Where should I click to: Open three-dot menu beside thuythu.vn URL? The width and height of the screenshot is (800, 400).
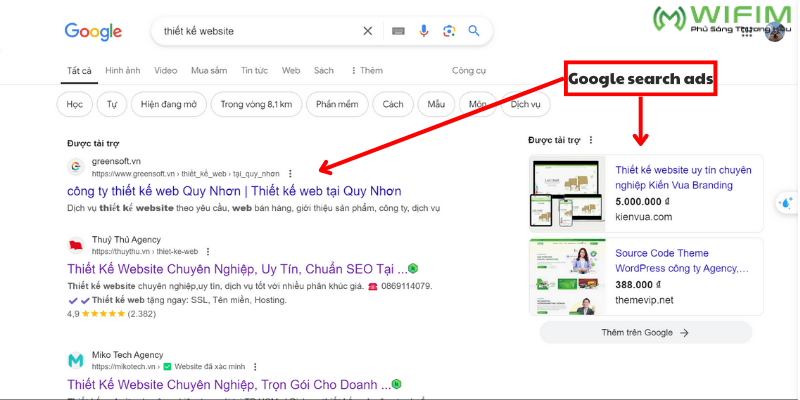tap(208, 252)
